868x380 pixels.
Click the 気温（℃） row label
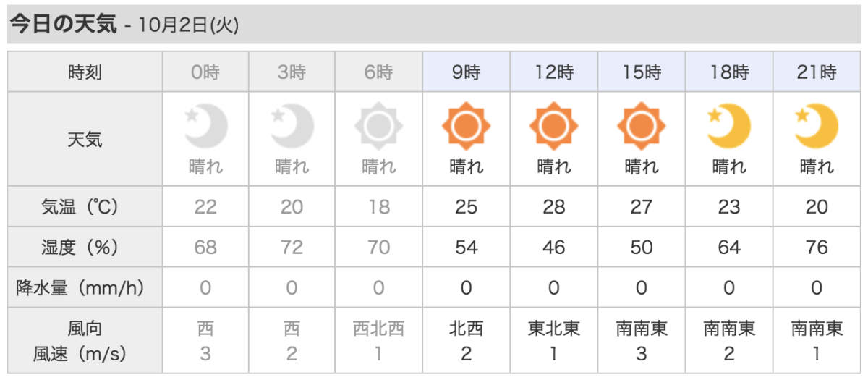[85, 207]
